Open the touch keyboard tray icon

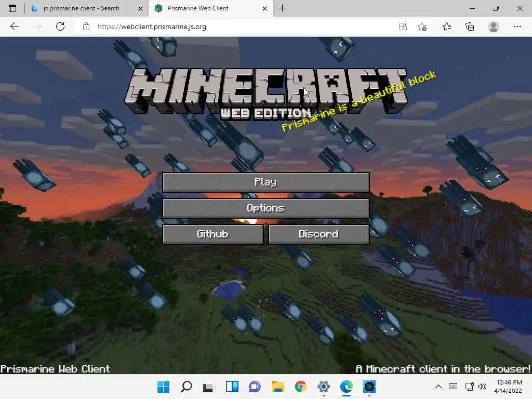pos(453,387)
